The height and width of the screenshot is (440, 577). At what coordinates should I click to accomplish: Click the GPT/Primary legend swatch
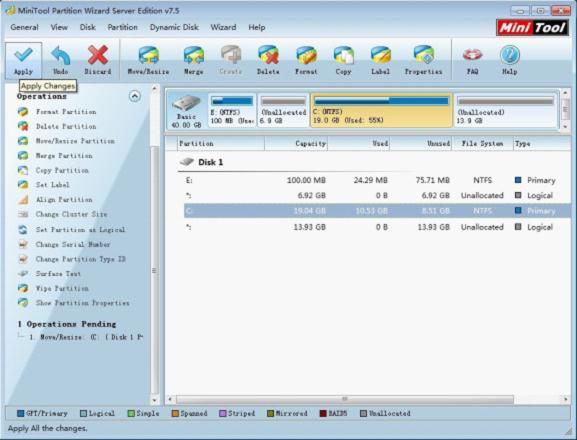point(21,414)
